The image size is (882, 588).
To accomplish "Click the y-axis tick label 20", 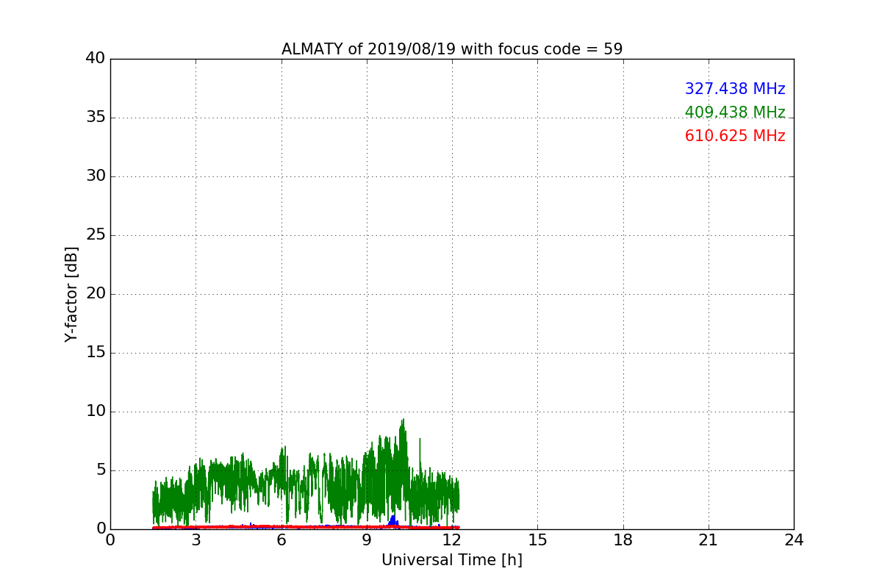I will 96,294.
